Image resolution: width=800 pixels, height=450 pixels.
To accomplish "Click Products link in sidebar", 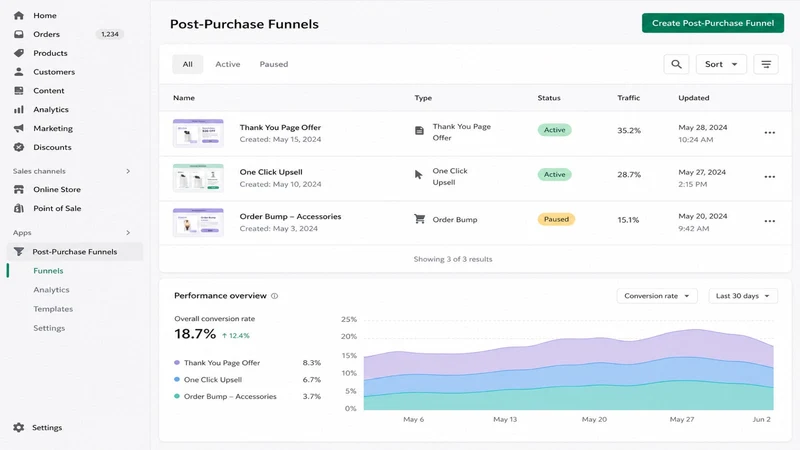I will [50, 53].
